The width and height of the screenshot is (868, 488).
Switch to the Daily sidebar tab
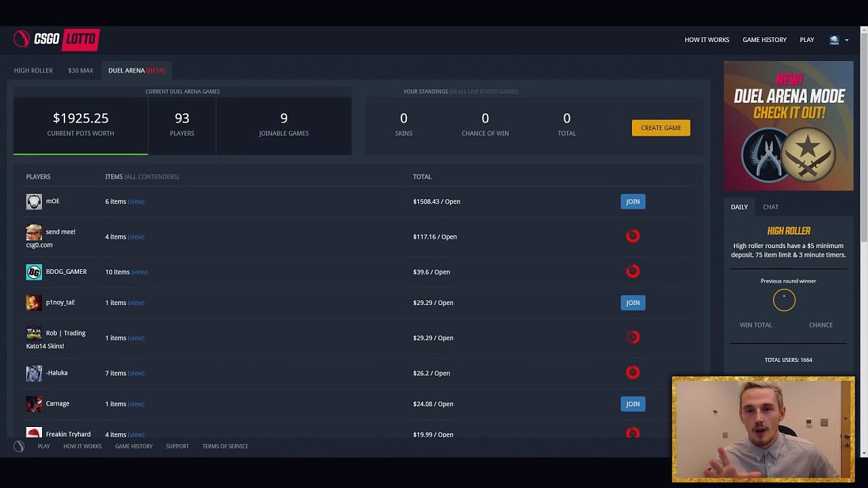[x=739, y=207]
